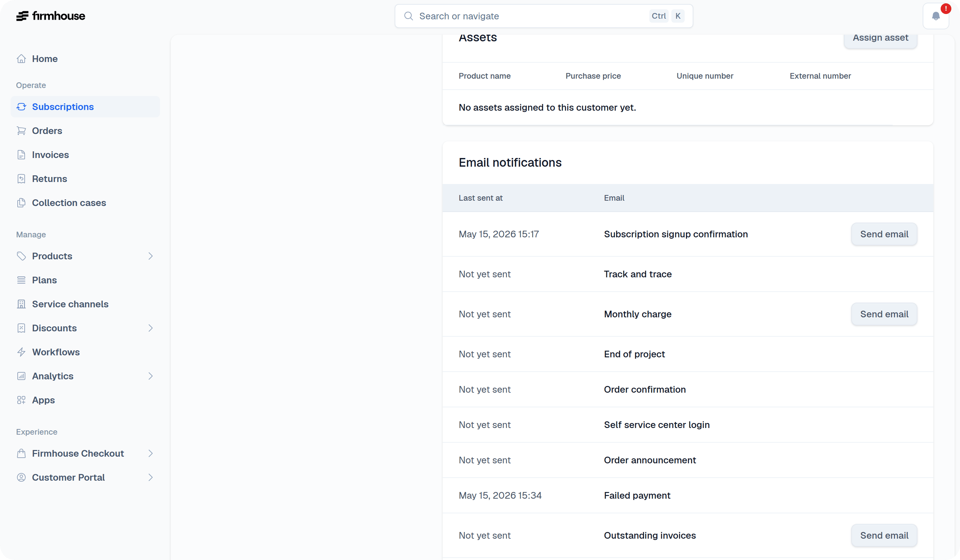The height and width of the screenshot is (560, 960).
Task: Click the Firmhouse logo
Action: [x=51, y=16]
